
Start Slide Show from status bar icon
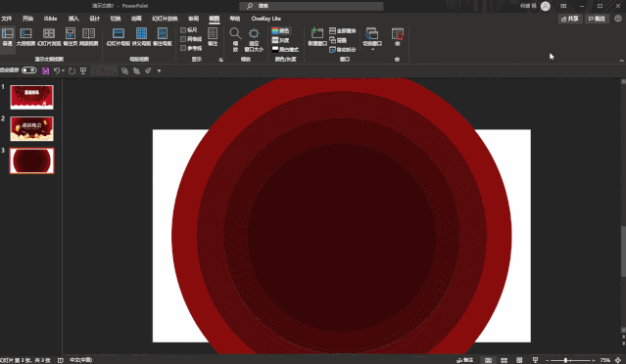coord(535,360)
